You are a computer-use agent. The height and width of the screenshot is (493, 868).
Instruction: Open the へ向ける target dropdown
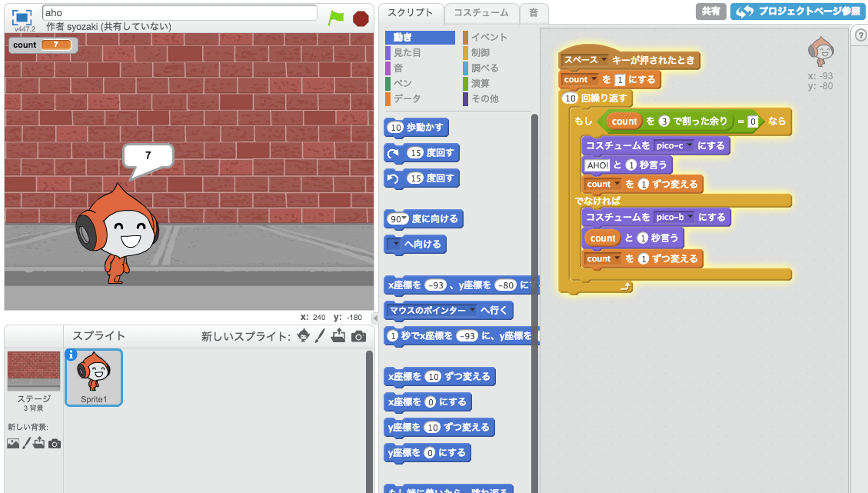pos(394,244)
